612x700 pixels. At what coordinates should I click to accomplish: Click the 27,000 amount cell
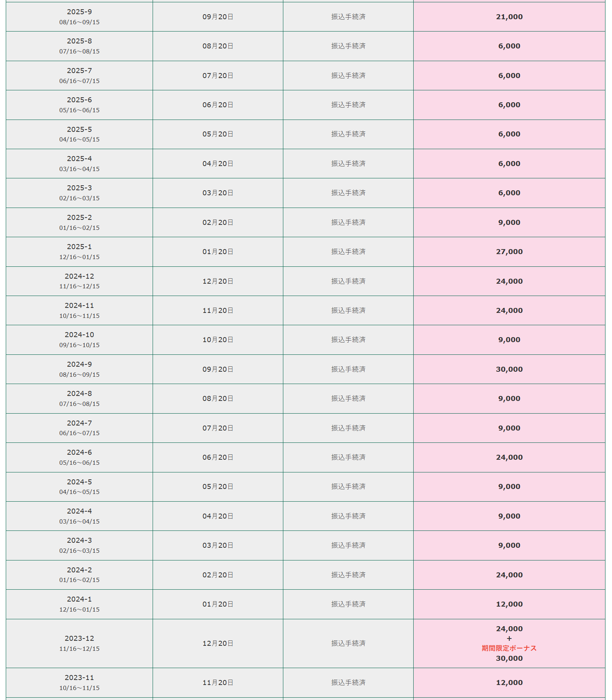(509, 252)
